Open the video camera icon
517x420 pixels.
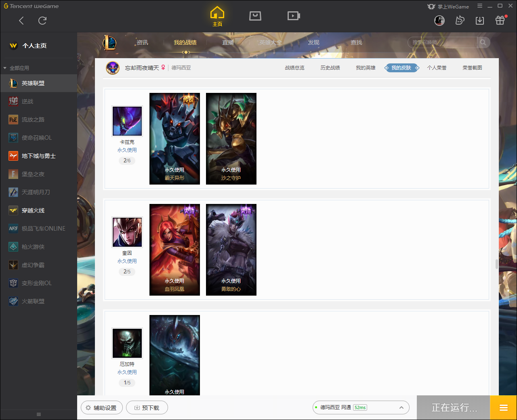click(294, 16)
